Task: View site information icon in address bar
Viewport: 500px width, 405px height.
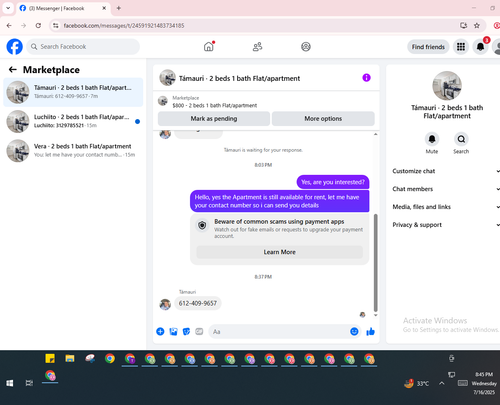Action: [56, 26]
